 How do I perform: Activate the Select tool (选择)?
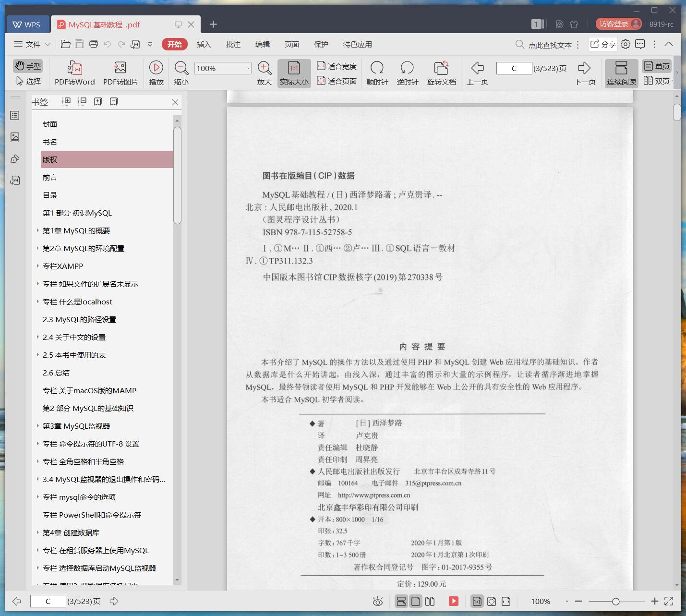[x=28, y=81]
